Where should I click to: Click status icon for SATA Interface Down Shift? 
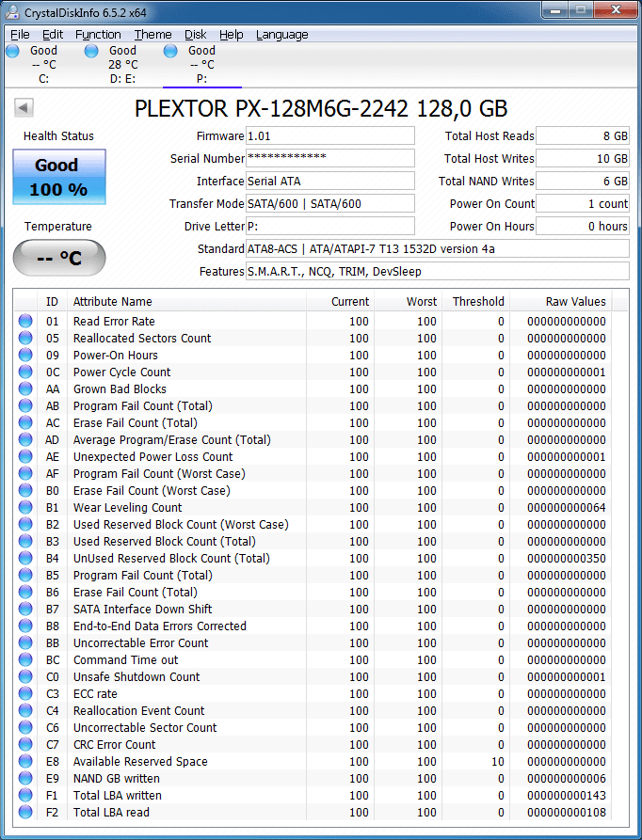coord(25,610)
